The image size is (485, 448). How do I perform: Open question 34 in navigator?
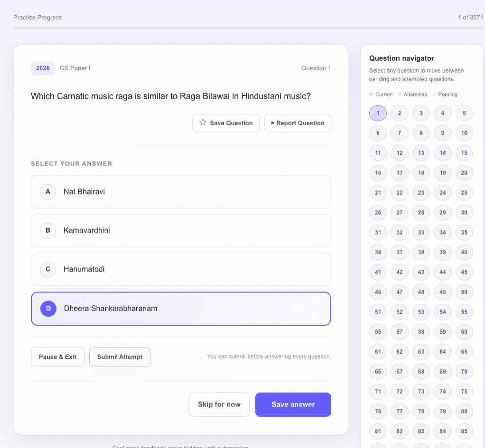443,232
